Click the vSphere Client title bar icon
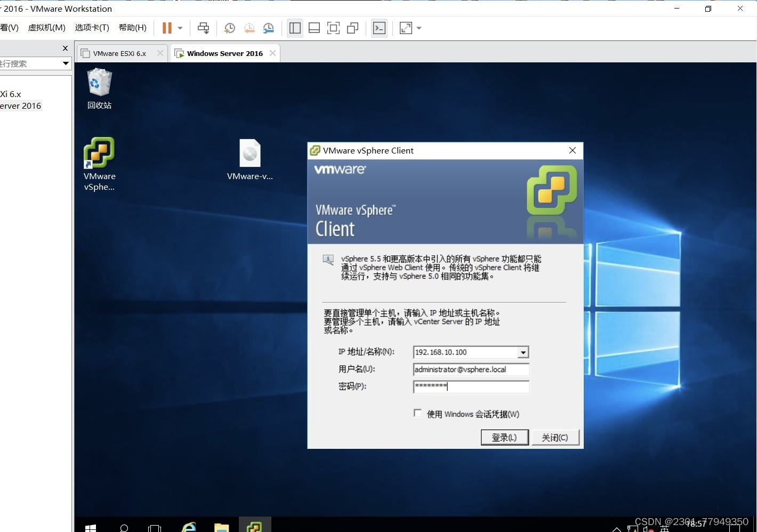Viewport: 757px width, 532px height. (315, 150)
